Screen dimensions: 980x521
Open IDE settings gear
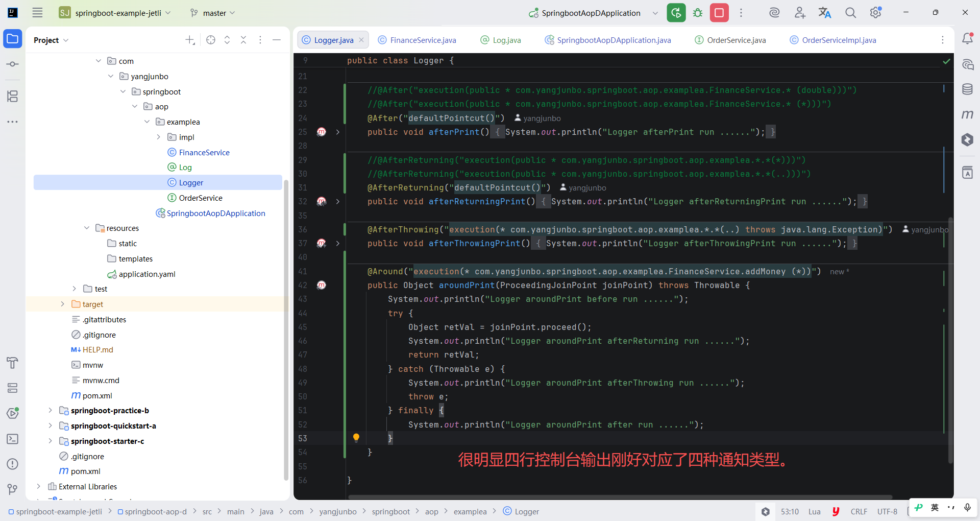click(x=876, y=13)
